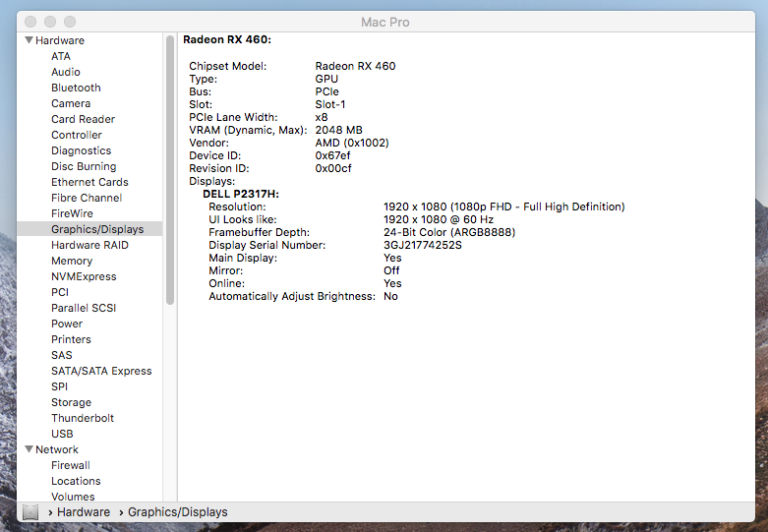Click the Automatically Adjust Brightness value No
Screen dimensions: 768x532
[x=390, y=296]
